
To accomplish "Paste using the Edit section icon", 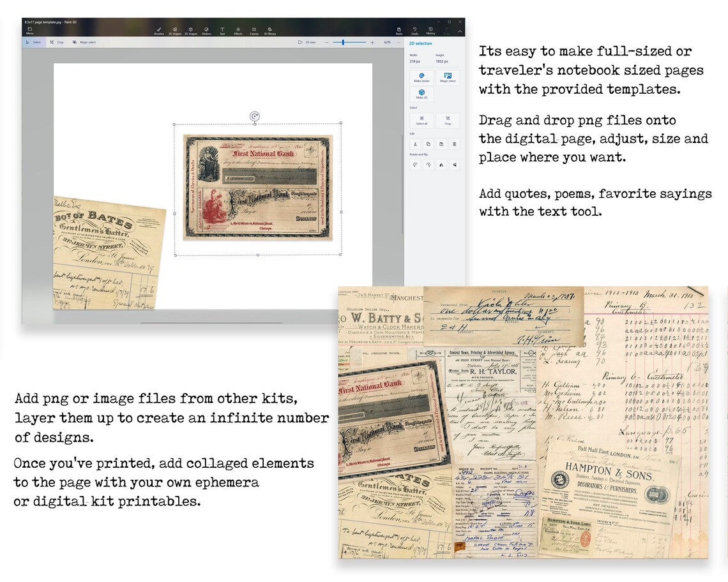I will [441, 144].
